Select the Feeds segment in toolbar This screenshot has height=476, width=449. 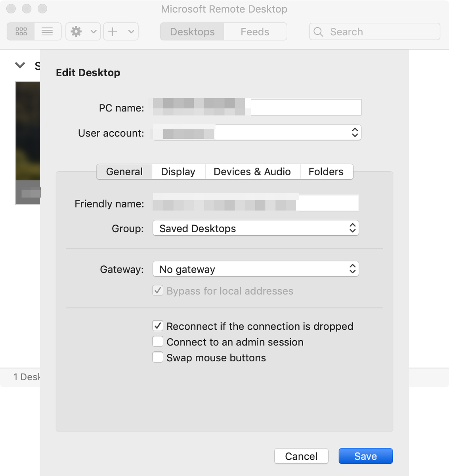click(x=255, y=32)
